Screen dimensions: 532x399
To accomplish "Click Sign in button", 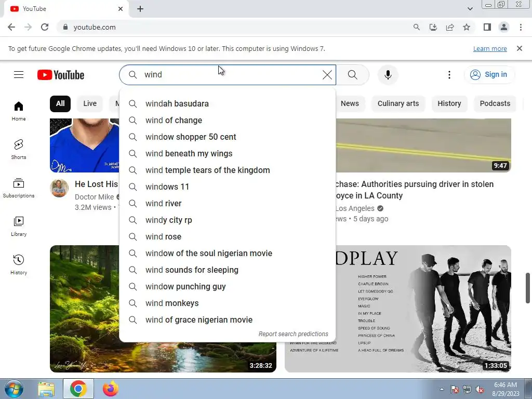I will (489, 75).
